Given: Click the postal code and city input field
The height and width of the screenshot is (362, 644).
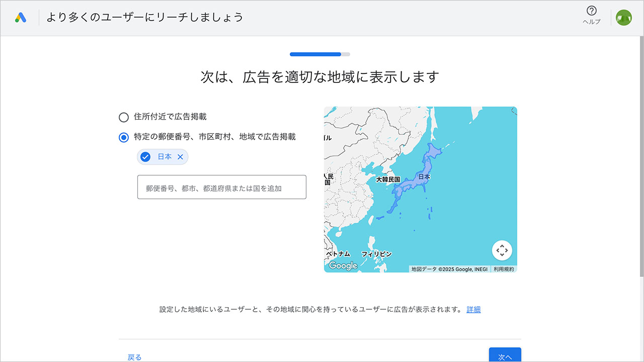Looking at the screenshot, I should (x=221, y=187).
